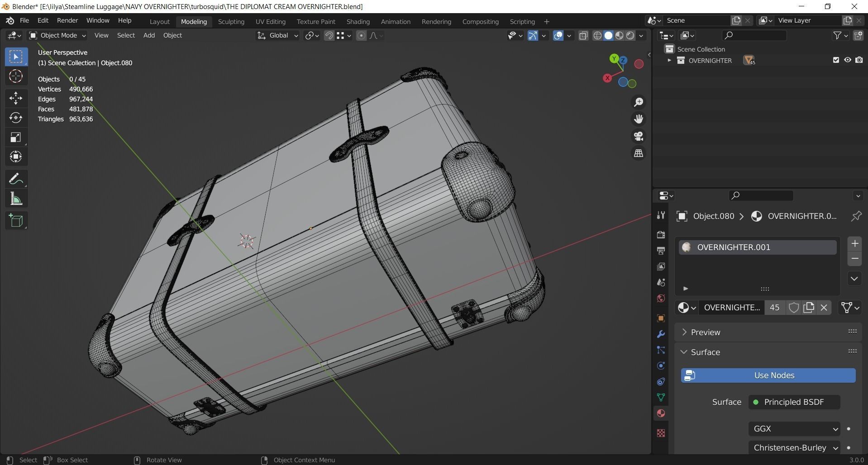Click the viewport zoom magnifier icon
The image size is (868, 465).
(x=639, y=102)
